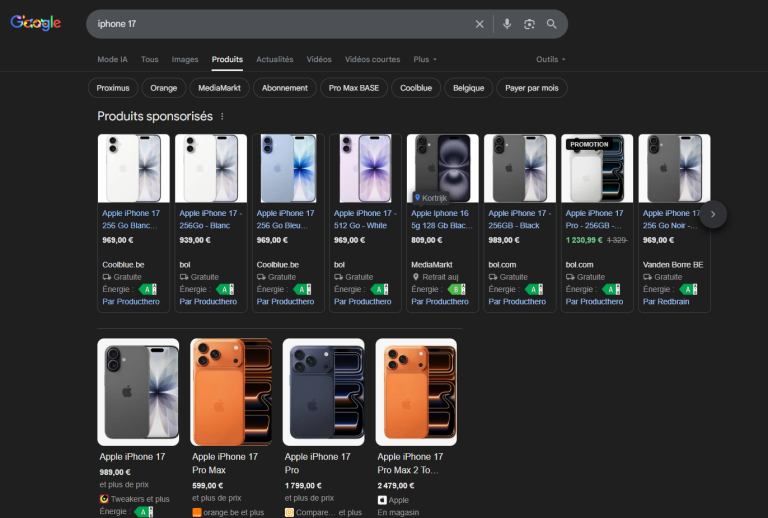Apply the Payer par mois filter
The width and height of the screenshot is (768, 518).
532,88
